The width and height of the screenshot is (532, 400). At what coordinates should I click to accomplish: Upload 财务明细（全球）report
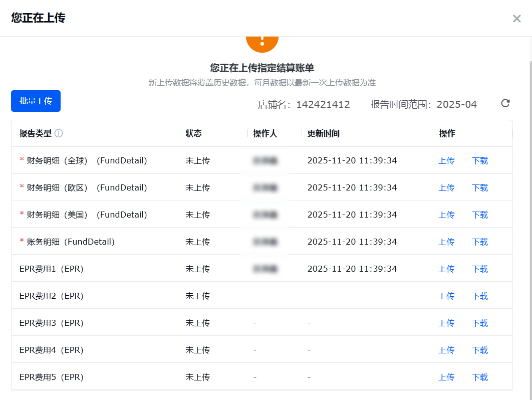coord(446,160)
